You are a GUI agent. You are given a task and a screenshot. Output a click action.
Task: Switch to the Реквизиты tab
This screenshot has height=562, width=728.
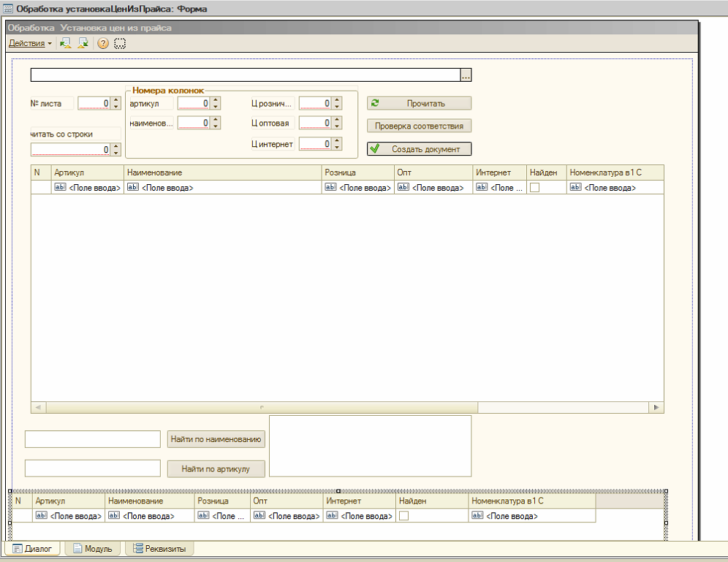pos(159,549)
